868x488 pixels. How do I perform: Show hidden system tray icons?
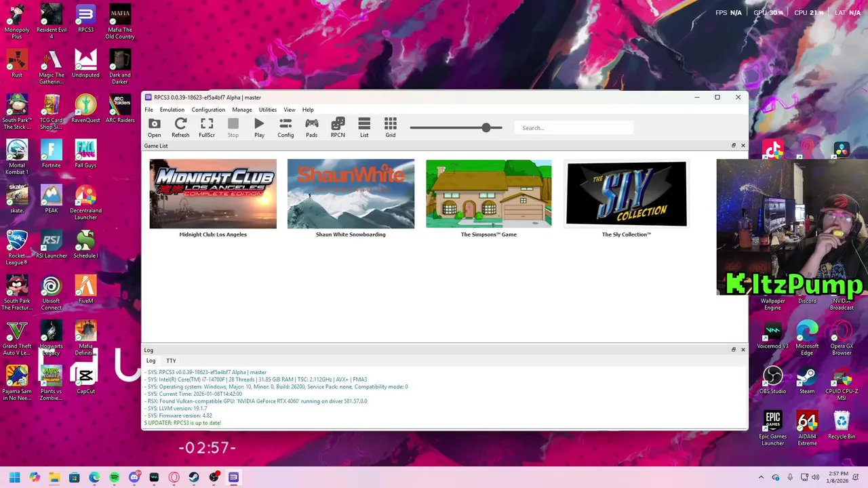[x=761, y=478]
